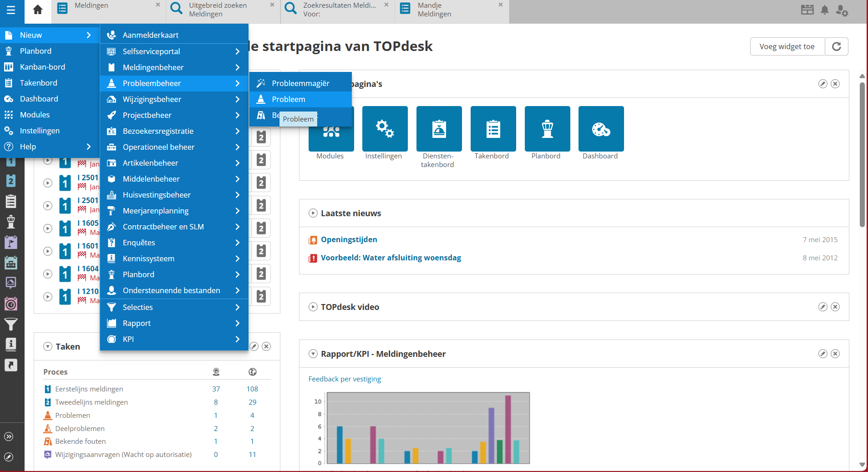This screenshot has width=868, height=472.
Task: Open the Instellingen tile with gears
Action: pos(385,129)
